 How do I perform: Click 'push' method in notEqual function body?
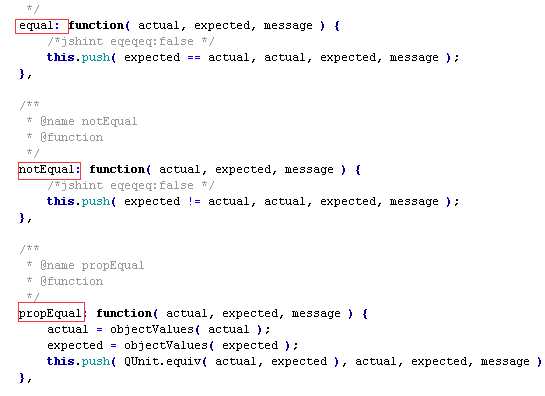(x=96, y=202)
